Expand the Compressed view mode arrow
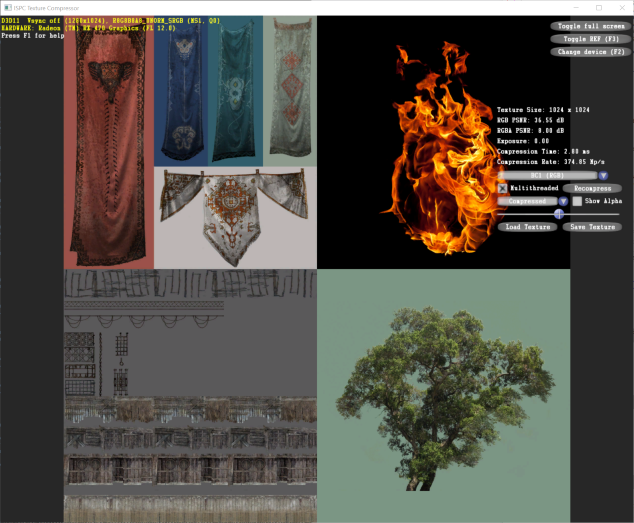This screenshot has height=523, width=634. tap(563, 201)
